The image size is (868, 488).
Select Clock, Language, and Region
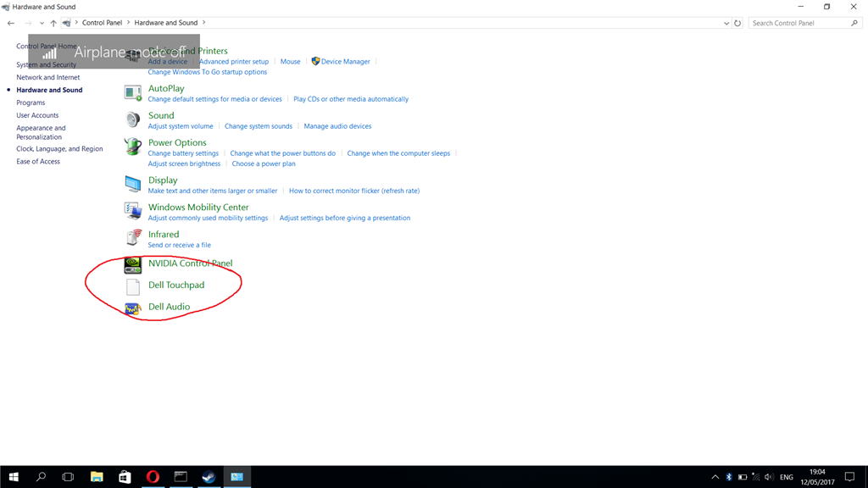59,149
